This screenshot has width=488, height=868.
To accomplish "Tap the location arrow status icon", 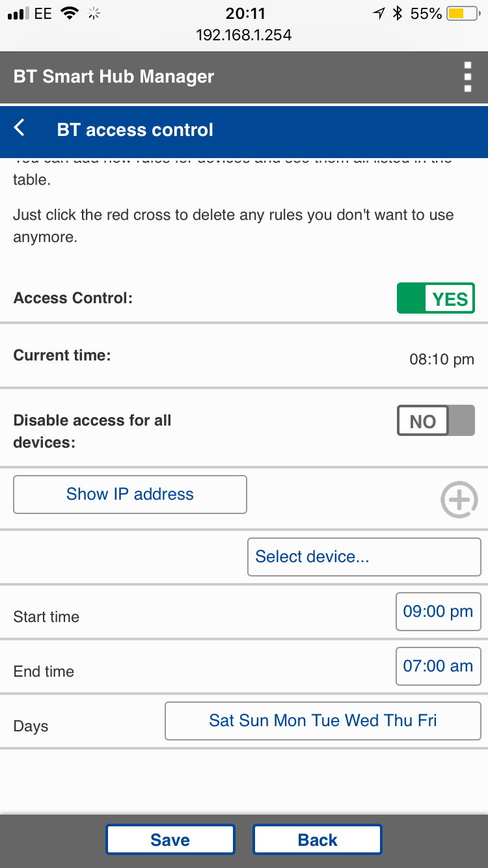I will [379, 14].
